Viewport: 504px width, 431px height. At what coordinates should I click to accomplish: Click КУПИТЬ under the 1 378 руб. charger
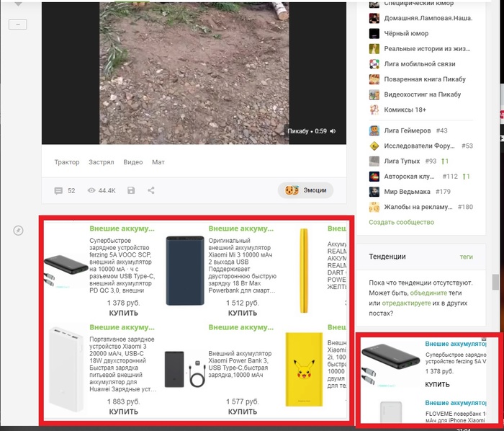(x=123, y=313)
